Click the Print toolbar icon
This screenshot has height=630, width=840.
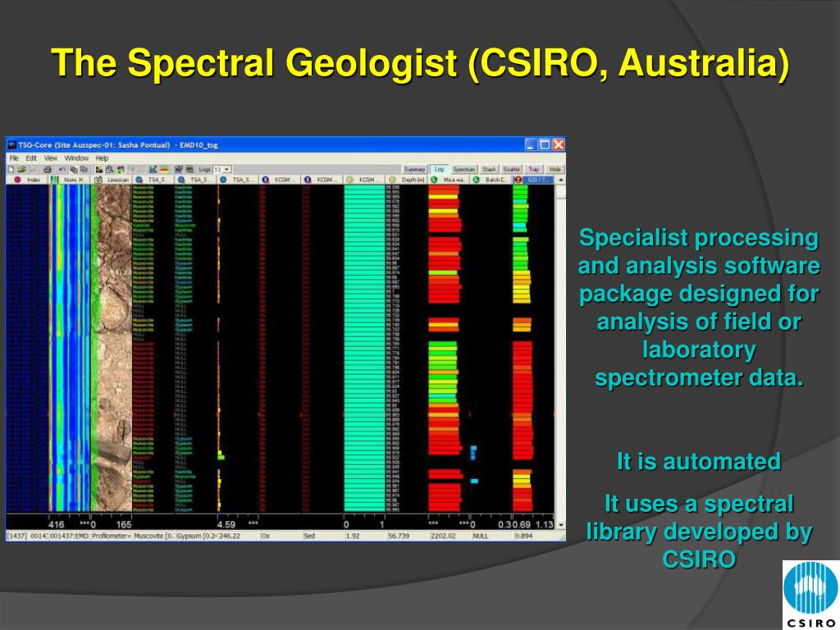(x=48, y=169)
